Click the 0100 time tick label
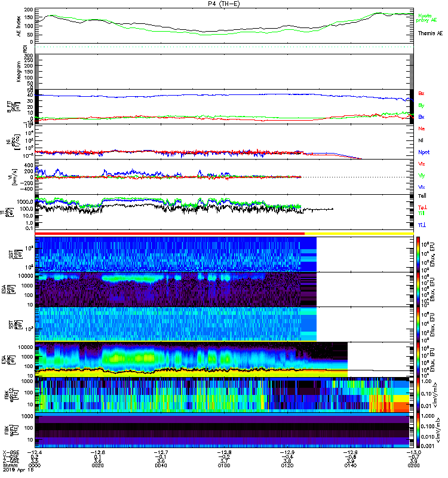This screenshot has height=478, width=448. click(x=224, y=465)
